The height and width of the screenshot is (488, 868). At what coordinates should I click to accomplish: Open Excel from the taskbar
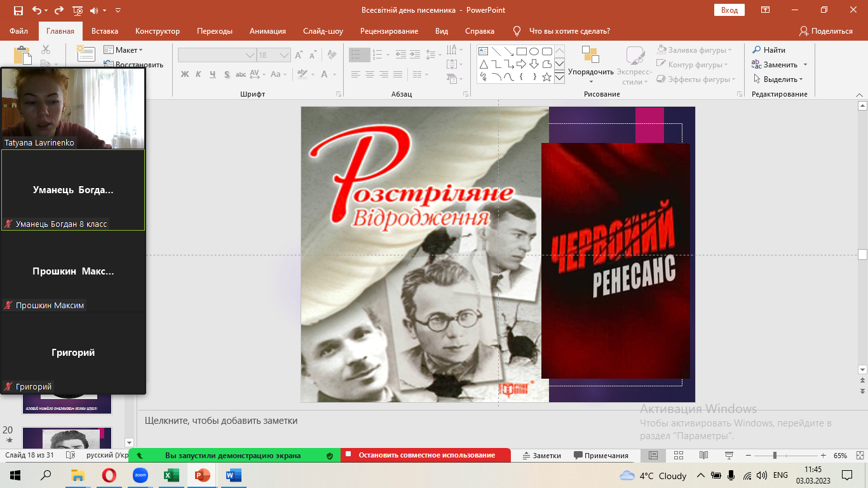171,475
